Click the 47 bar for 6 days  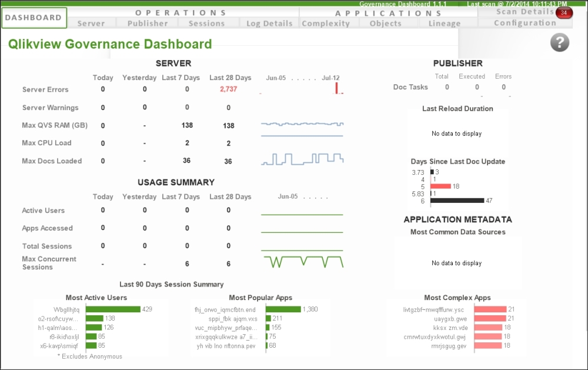point(457,201)
